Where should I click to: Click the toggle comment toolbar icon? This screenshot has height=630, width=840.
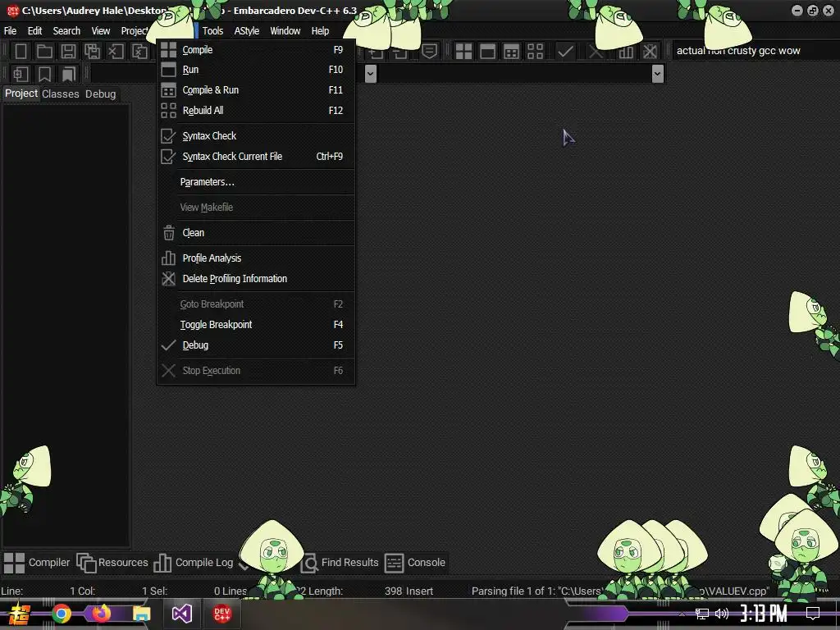(429, 52)
